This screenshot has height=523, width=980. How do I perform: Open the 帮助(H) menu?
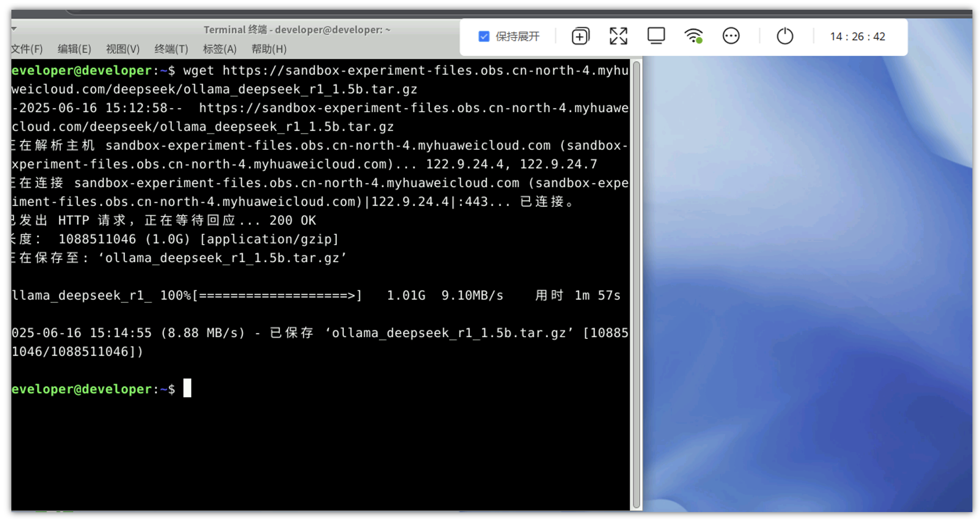pos(269,49)
